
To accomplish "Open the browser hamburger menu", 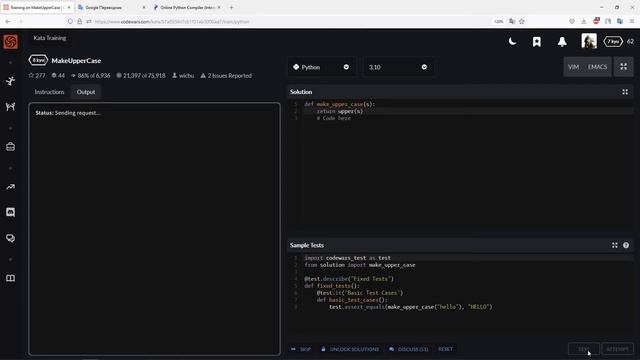I will 631,21.
